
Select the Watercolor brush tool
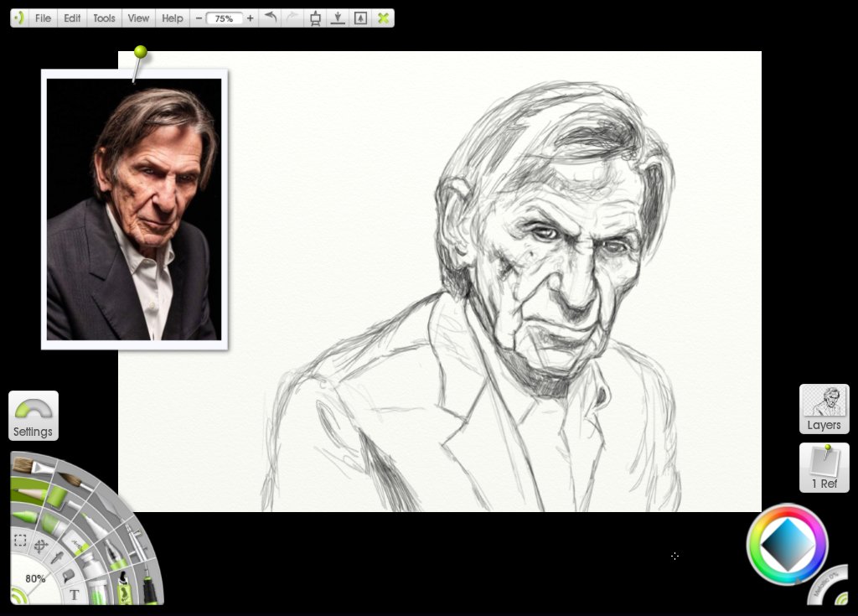point(75,480)
